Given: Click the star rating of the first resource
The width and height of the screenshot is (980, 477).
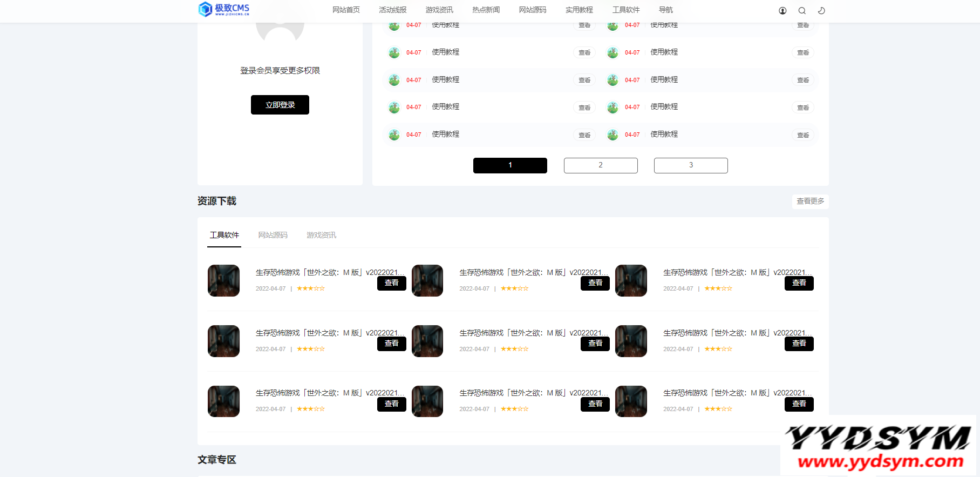Looking at the screenshot, I should click(x=311, y=288).
